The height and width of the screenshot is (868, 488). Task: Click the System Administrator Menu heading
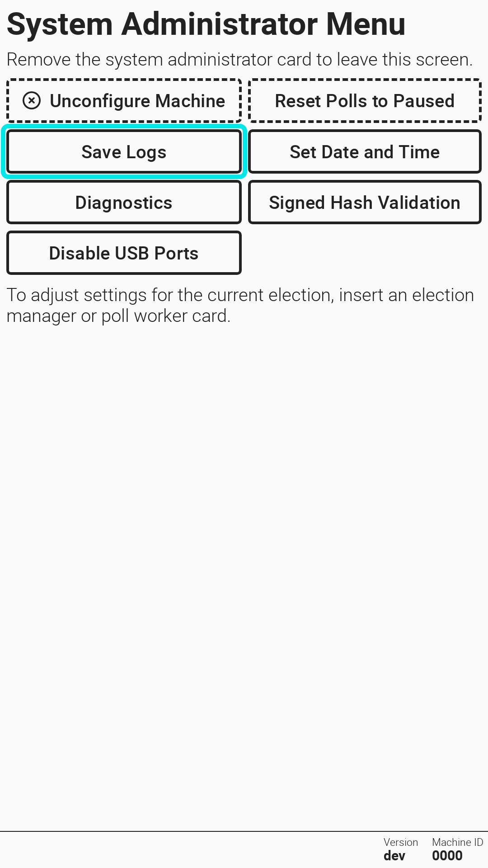[206, 24]
